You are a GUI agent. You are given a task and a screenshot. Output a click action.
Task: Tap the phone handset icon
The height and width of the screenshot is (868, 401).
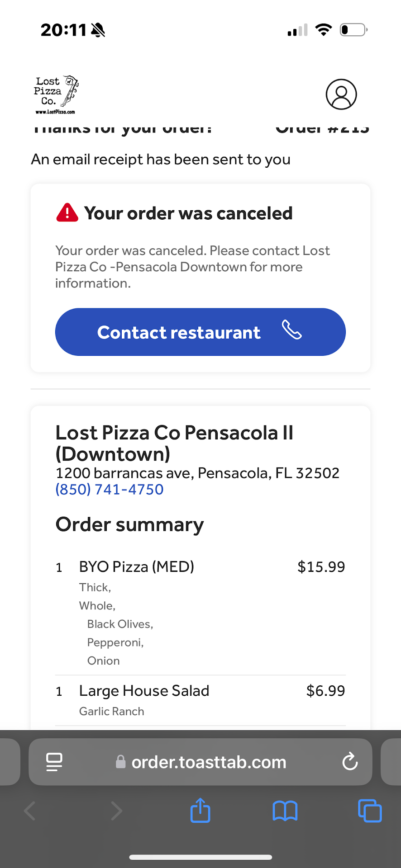point(292,330)
